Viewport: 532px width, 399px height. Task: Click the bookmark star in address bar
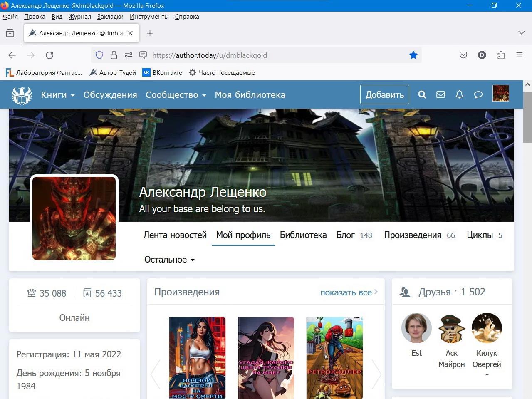(x=413, y=55)
